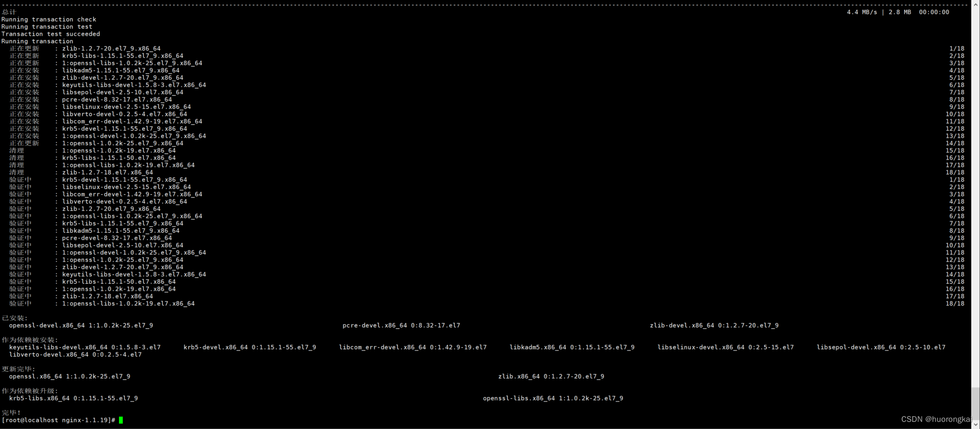Click the 清理 row for 1:openssl-libs-1.0.2k-19.el7.x86_64
The width and height of the screenshot is (980, 429).
click(486, 165)
